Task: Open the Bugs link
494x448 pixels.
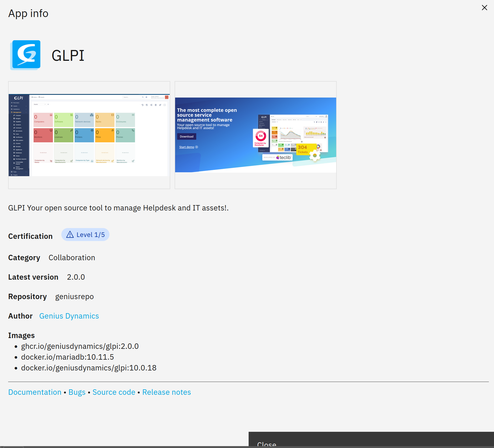Action: click(x=77, y=392)
